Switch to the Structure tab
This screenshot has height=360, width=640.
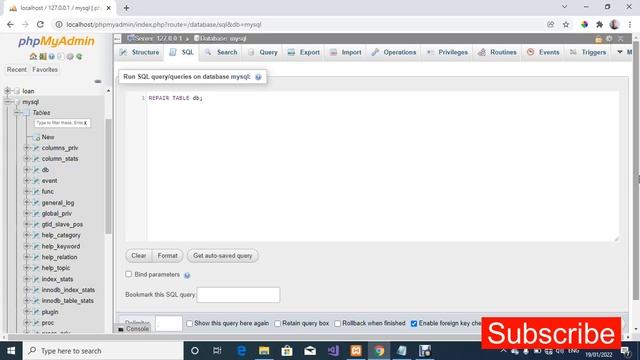[x=140, y=52]
